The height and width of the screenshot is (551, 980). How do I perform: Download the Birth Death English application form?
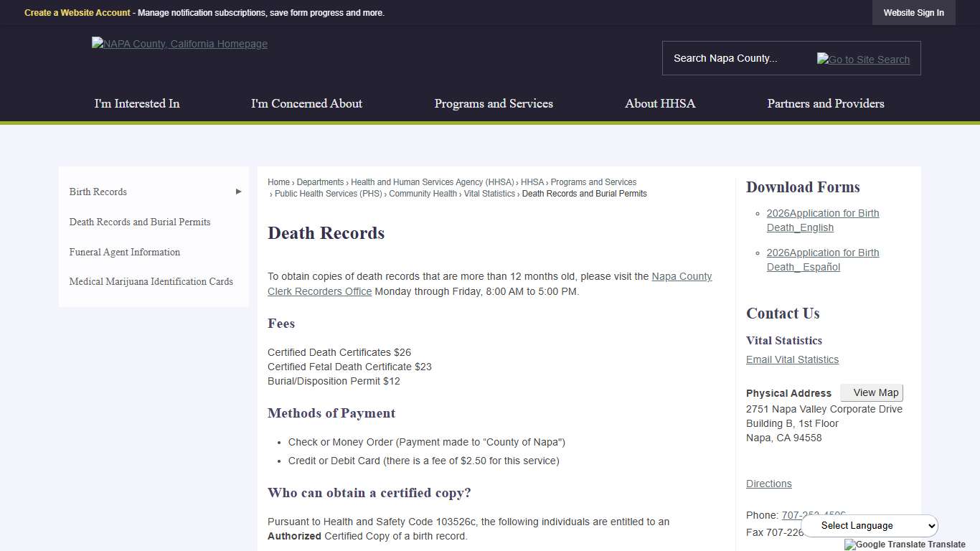(822, 220)
